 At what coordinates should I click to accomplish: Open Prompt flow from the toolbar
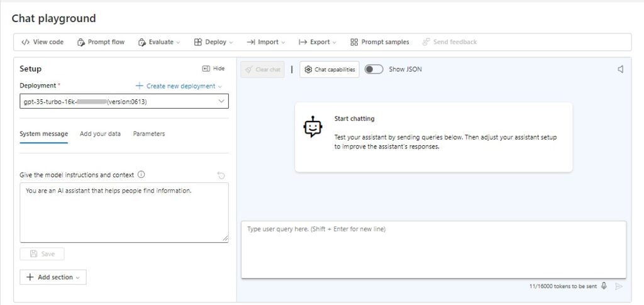coord(101,42)
